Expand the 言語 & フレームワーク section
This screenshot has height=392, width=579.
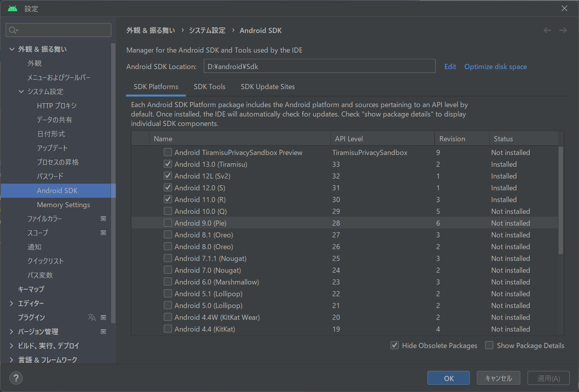(x=11, y=360)
